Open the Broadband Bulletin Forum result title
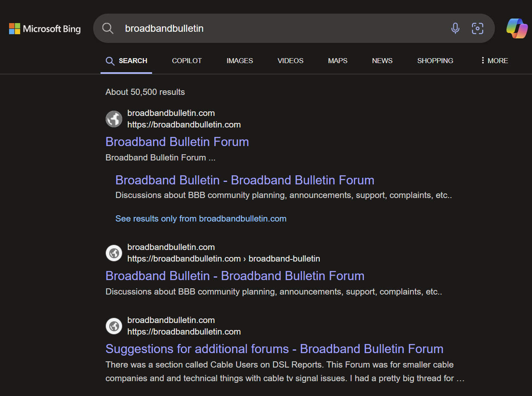Screen dimensions: 532x396 tap(177, 142)
